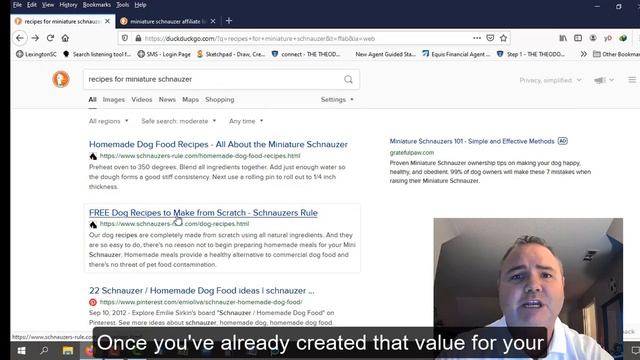Open FREE Dog Recipes to Make from Scratch
Screen dimensions: 640x360
click(203, 213)
